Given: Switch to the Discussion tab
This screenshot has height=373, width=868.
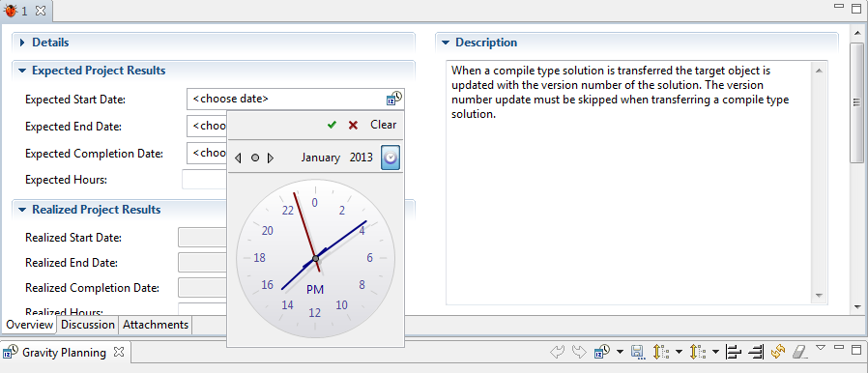Looking at the screenshot, I should point(87,325).
